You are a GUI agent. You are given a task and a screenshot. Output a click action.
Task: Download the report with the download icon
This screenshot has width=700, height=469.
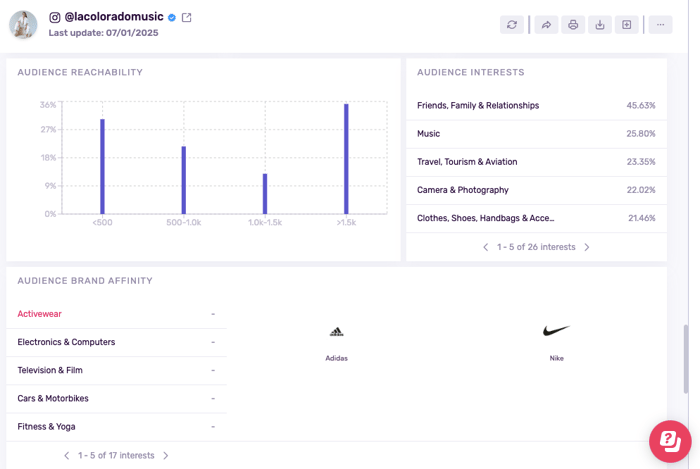click(600, 25)
